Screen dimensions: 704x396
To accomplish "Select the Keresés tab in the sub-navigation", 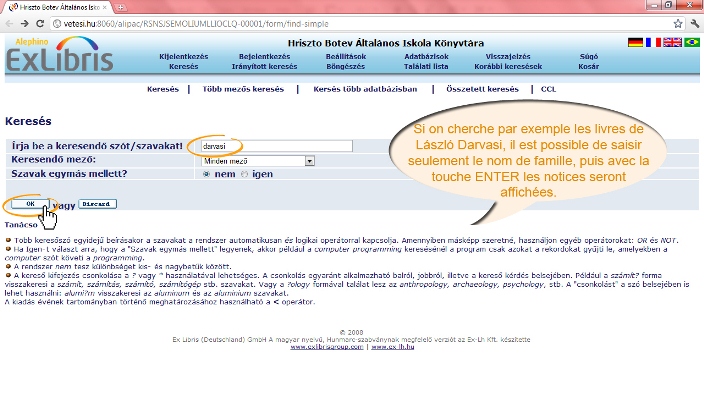I will 163,89.
